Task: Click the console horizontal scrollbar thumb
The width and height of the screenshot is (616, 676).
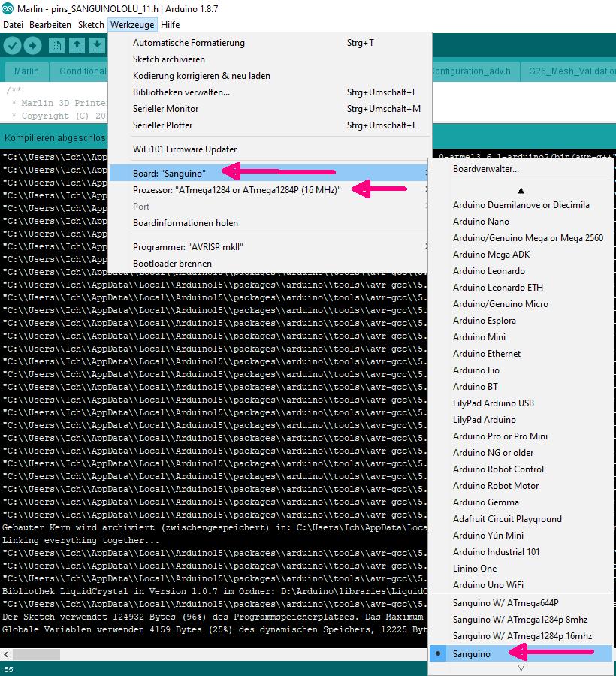Action: [36, 654]
